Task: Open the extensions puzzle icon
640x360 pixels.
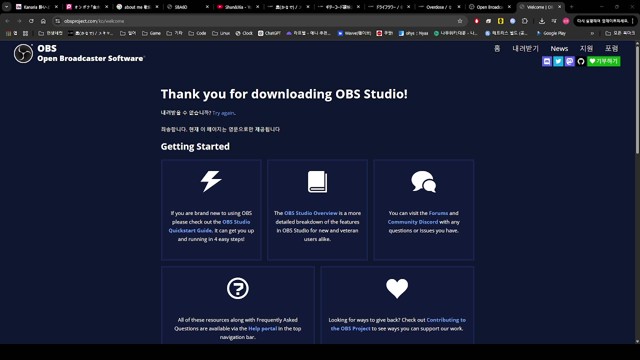Action: click(x=525, y=21)
